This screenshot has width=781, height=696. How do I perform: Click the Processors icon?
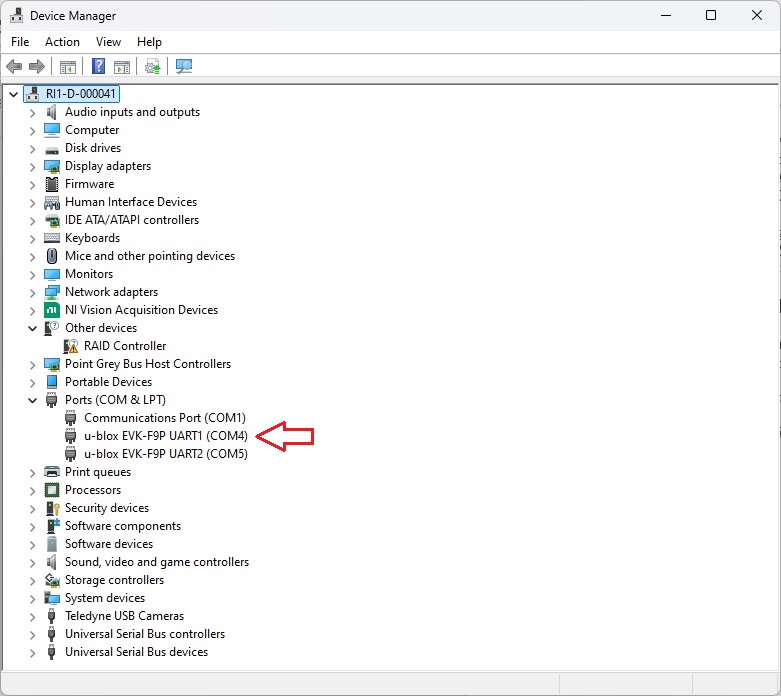tap(52, 490)
